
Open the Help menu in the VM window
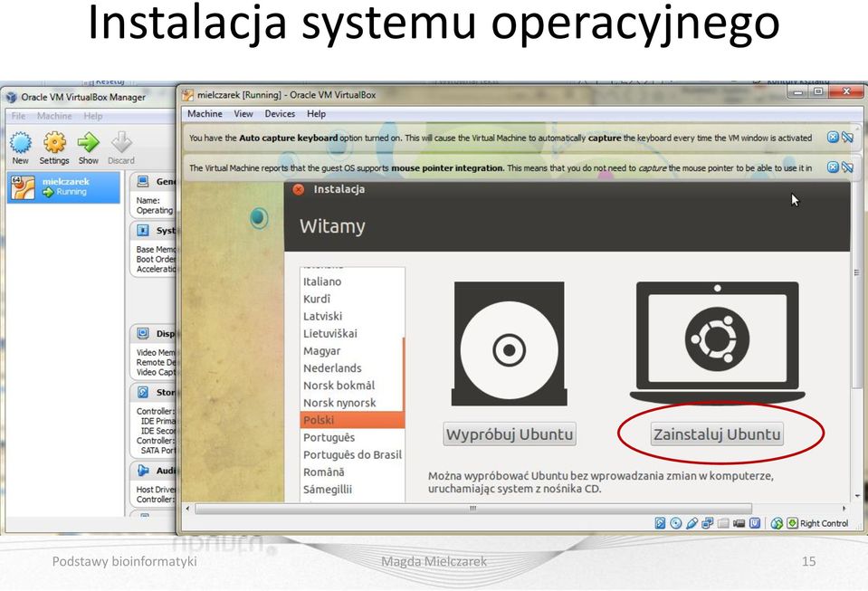(316, 113)
